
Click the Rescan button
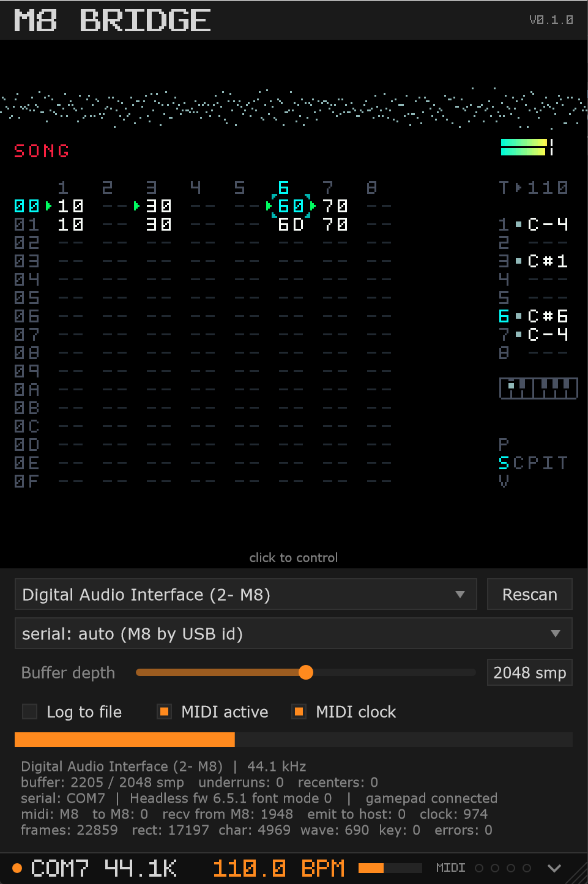529,595
